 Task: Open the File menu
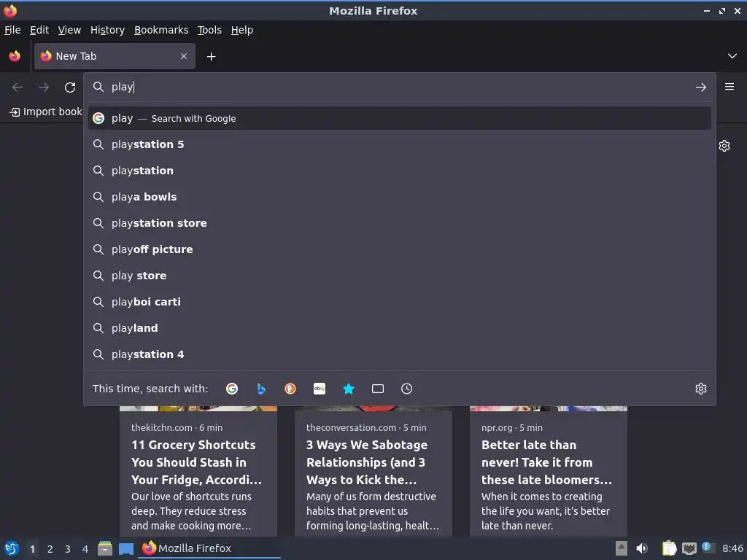pyautogui.click(x=12, y=30)
